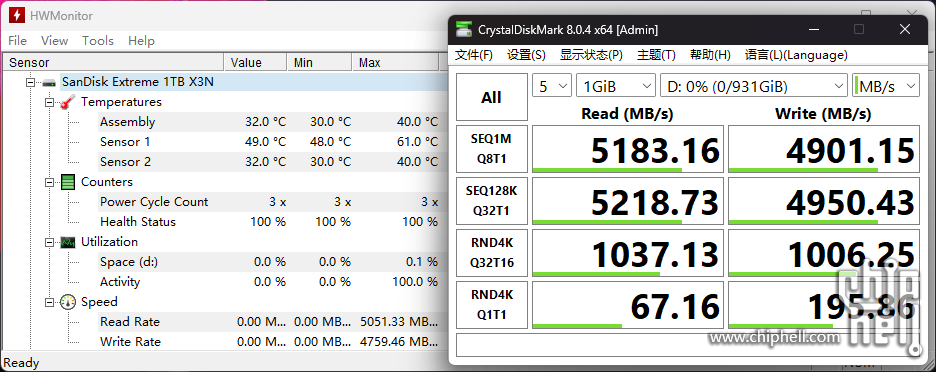
Task: Click the Min column header
Action: (x=319, y=63)
